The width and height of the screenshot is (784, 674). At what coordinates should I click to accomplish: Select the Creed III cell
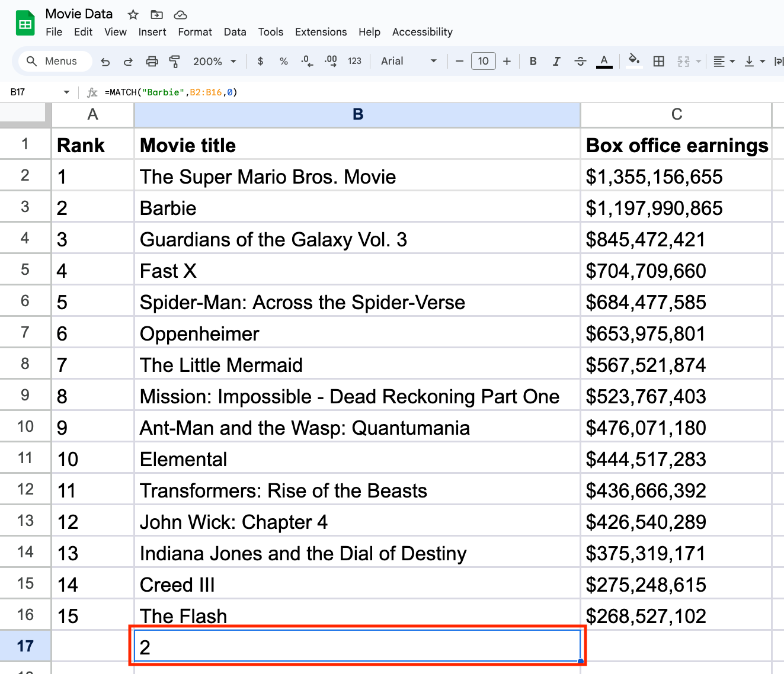click(x=357, y=583)
